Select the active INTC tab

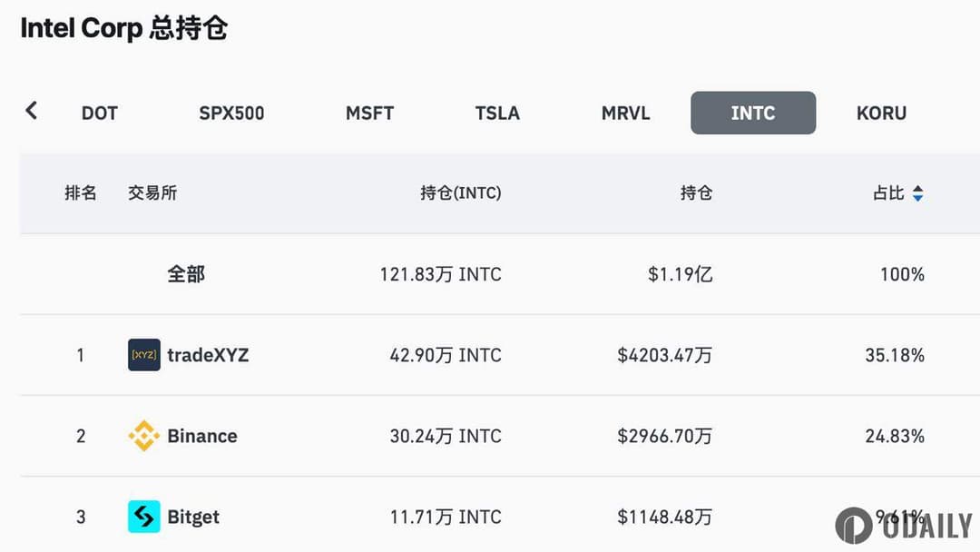(753, 113)
